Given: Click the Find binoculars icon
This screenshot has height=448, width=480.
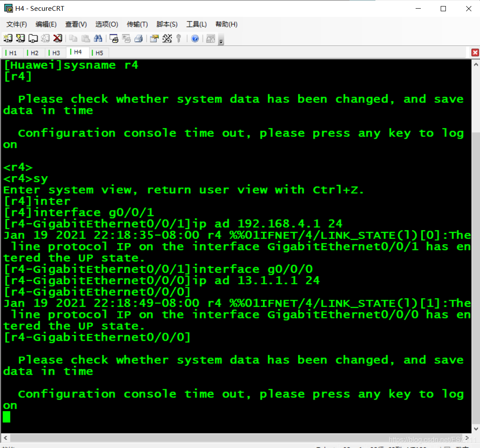Looking at the screenshot, I should pyautogui.click(x=98, y=38).
